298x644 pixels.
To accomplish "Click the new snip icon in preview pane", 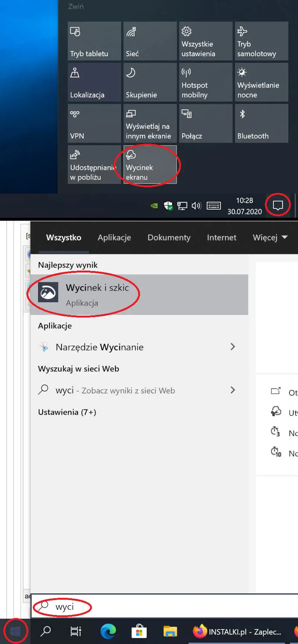I will pos(276,411).
